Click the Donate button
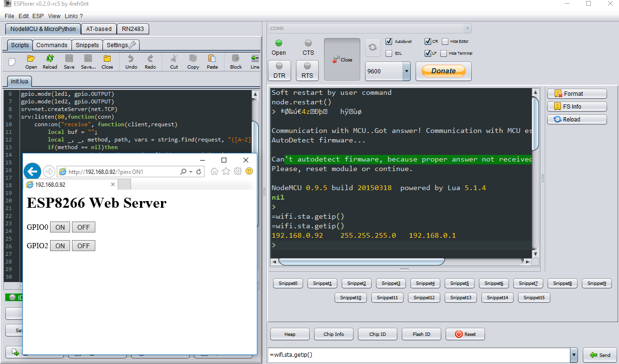619x364 pixels. click(444, 71)
